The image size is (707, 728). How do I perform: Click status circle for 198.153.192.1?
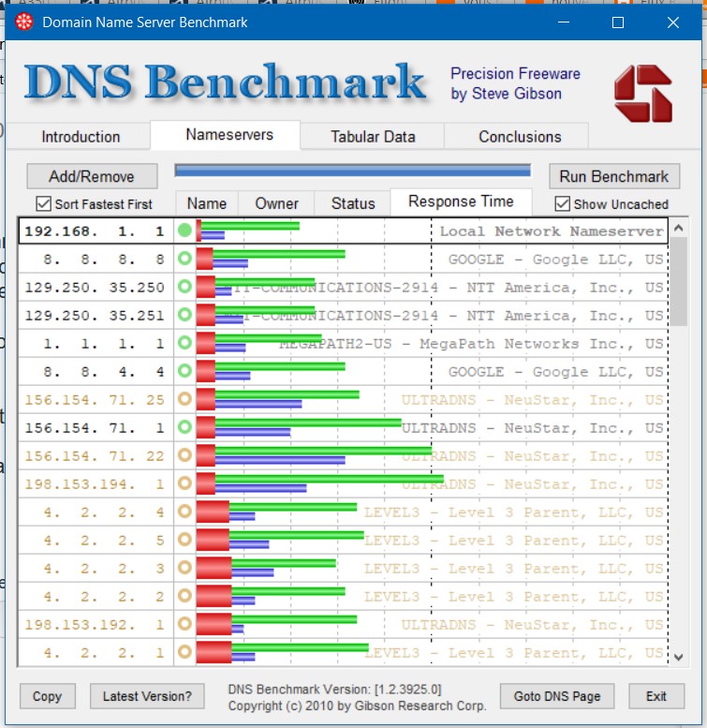pos(184,624)
